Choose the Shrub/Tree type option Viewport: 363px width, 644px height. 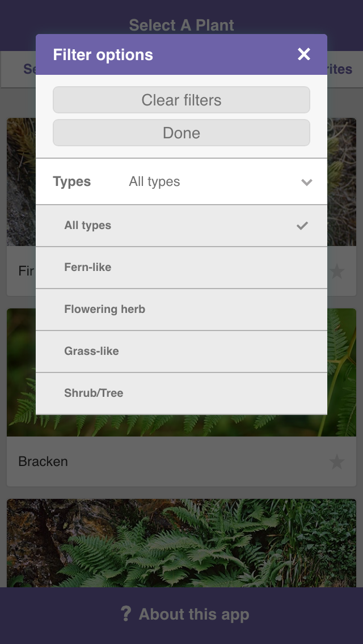tap(94, 393)
